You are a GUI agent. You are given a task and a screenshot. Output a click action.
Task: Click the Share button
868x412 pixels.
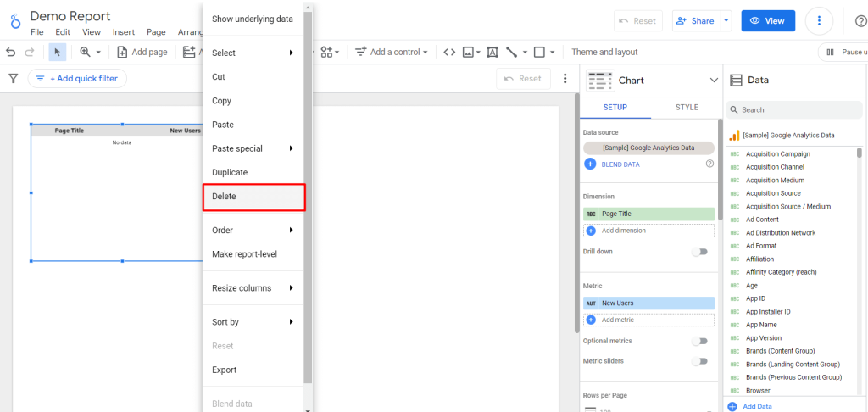(x=696, y=21)
